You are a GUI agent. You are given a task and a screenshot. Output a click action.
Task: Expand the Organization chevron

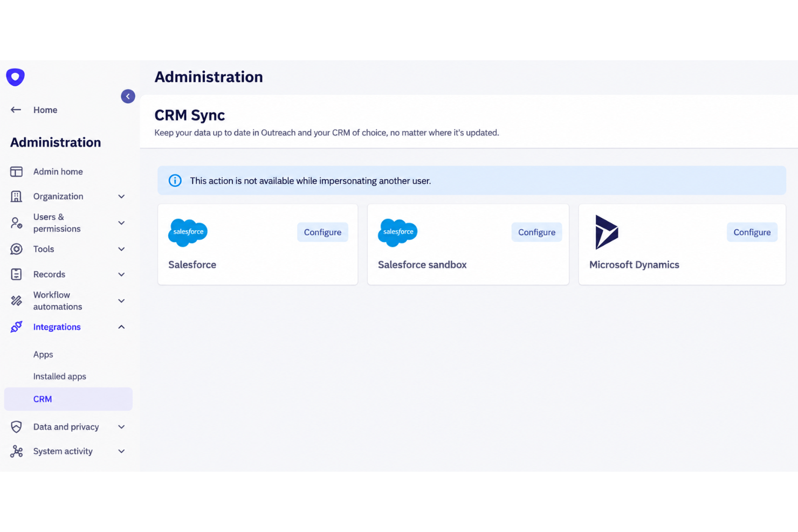click(121, 197)
